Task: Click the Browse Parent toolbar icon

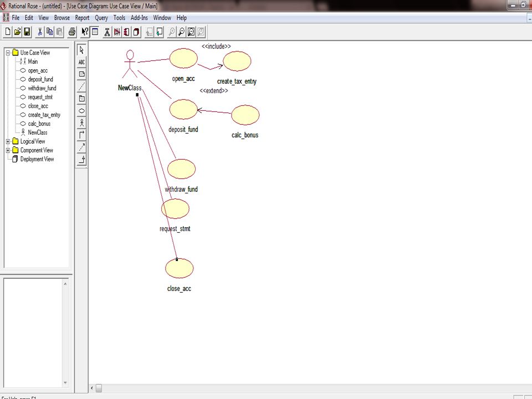Action: pos(149,32)
